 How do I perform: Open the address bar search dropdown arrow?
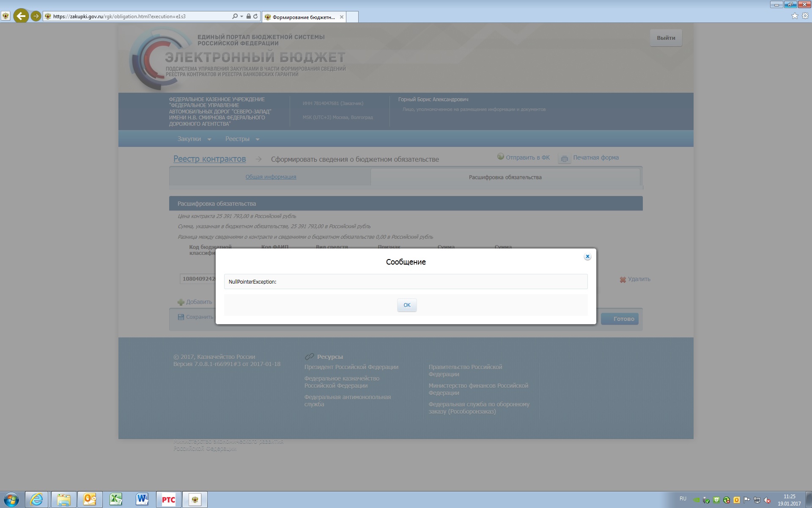241,16
